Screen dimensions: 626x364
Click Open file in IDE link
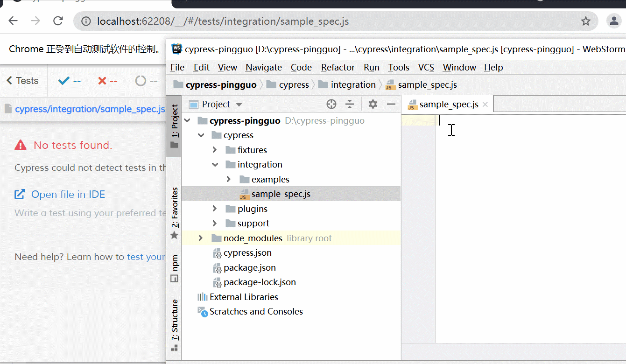68,195
